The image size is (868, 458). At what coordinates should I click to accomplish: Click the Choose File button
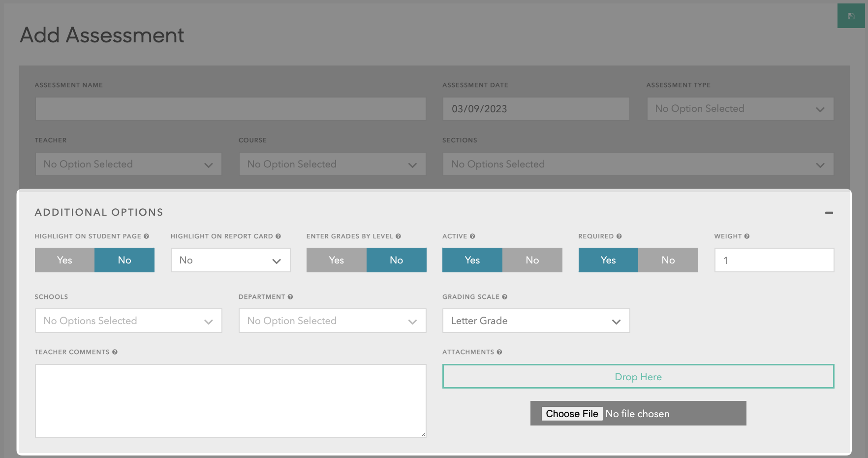click(x=572, y=414)
